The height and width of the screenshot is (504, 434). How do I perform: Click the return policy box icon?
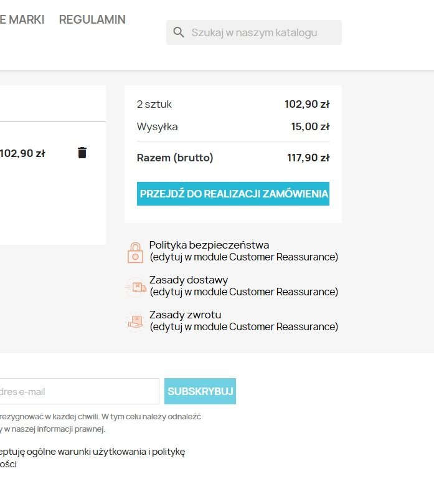(x=136, y=321)
